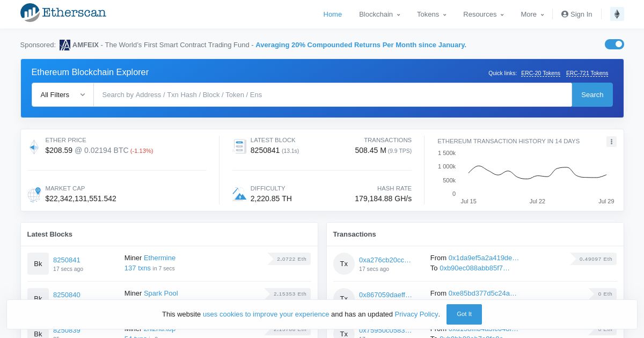Open the ERC-721 Tokens quick link

point(587,74)
